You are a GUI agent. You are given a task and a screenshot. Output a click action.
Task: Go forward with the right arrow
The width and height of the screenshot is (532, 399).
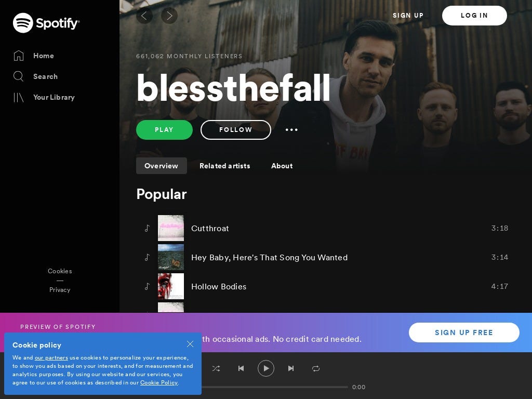(x=169, y=16)
